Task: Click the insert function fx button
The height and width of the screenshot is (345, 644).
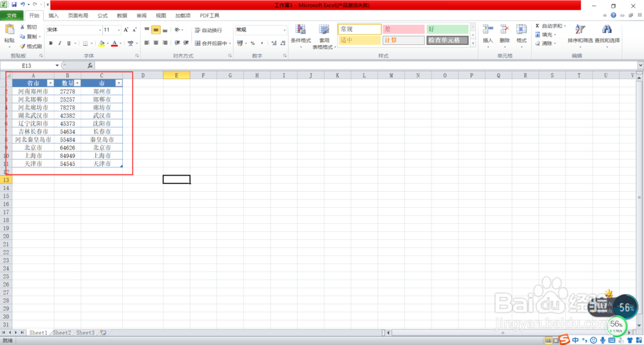Action: (x=90, y=65)
